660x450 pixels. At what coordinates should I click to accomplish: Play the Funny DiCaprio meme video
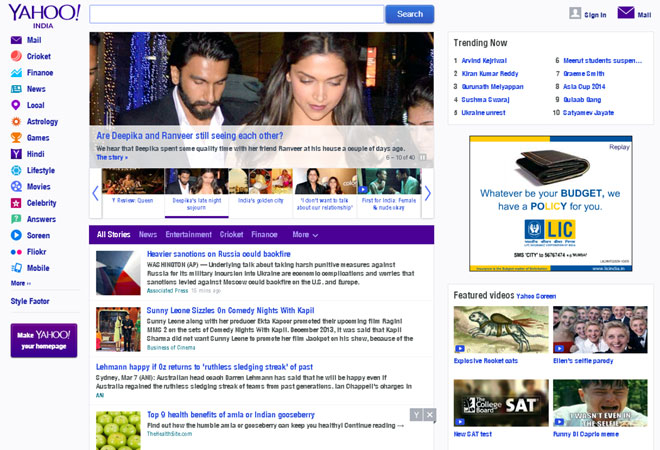(600, 403)
